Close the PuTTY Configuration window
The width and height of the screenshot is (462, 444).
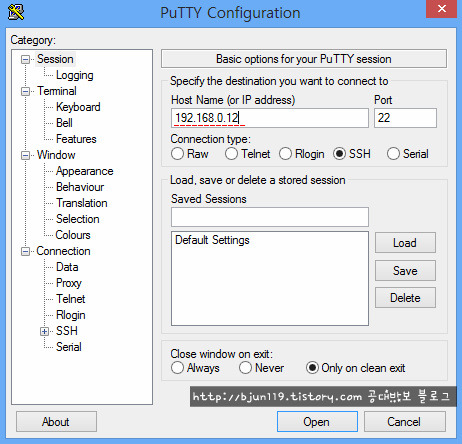click(x=441, y=9)
